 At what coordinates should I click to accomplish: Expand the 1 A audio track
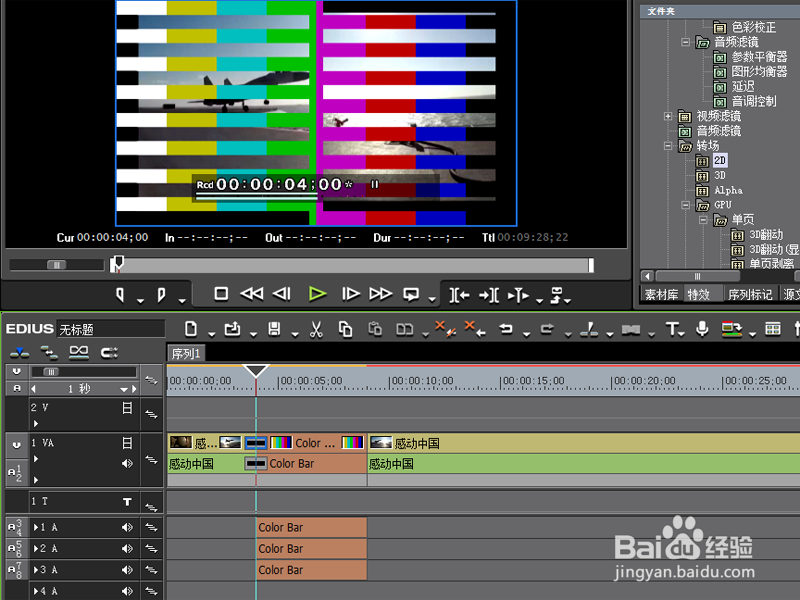click(x=36, y=527)
